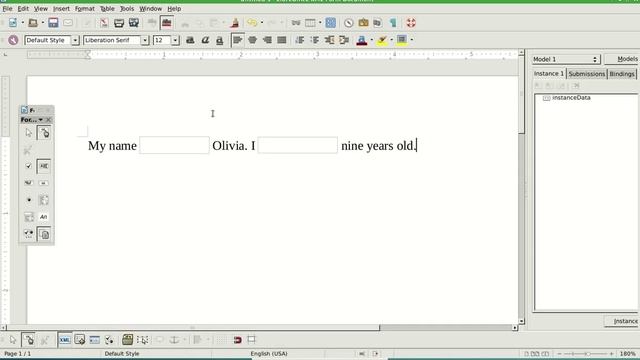Click the Hyperlink chain icon
The width and height of the screenshot is (640, 360).
(x=296, y=23)
